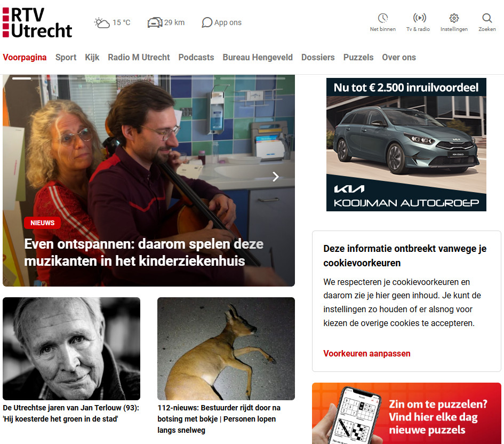Open the App ons chat bubble icon
504x444 pixels.
[207, 22]
